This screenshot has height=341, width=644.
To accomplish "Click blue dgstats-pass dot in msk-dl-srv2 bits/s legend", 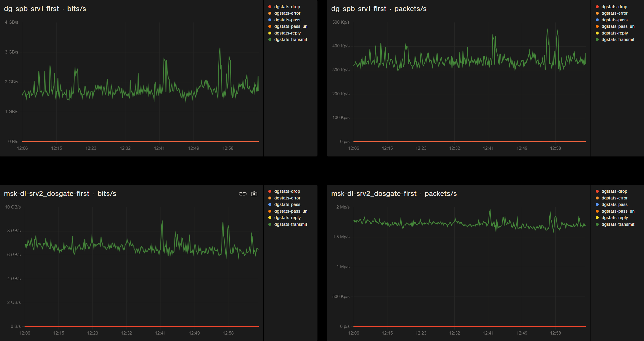I will click(x=270, y=204).
